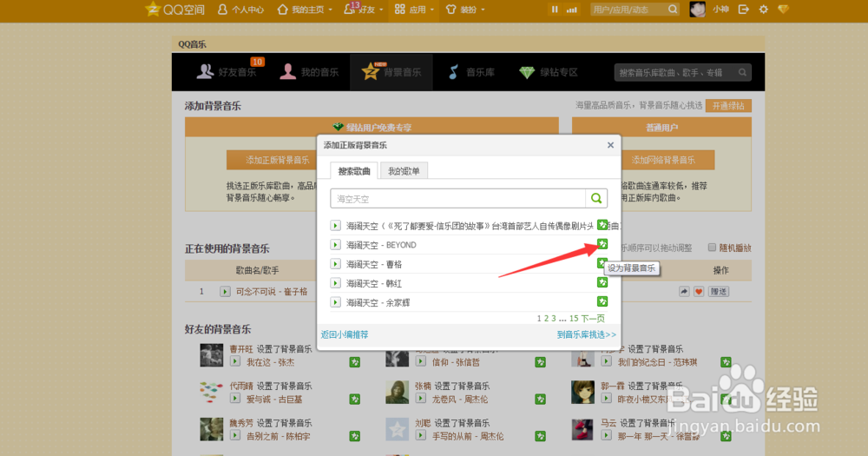868x456 pixels.
Task: Play 龙卷风 - 周杰伦
Action: click(x=421, y=398)
